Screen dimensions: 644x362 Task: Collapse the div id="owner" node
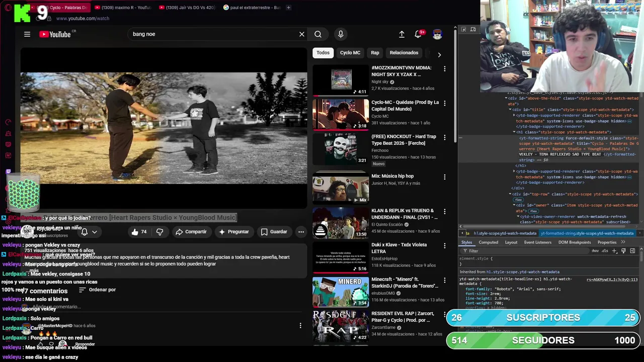pos(514,205)
